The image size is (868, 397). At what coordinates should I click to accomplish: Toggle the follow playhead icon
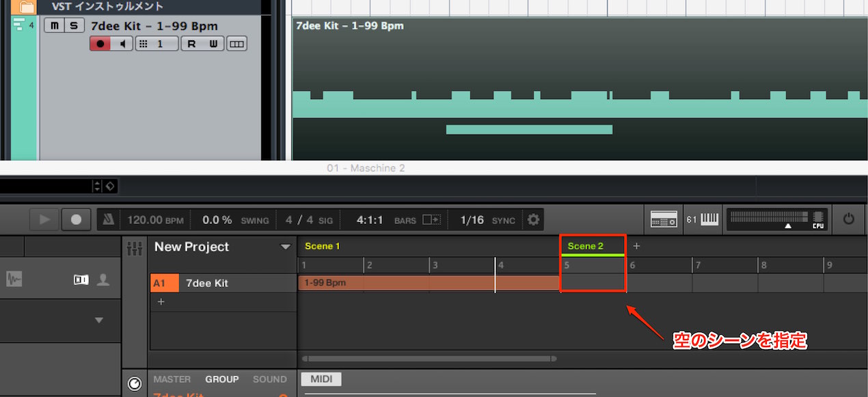431,220
